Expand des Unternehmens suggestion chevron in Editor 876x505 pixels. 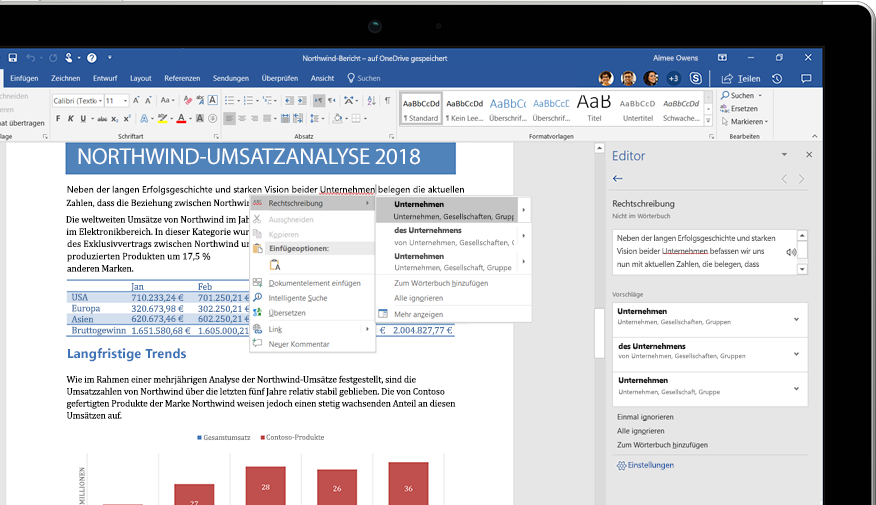tap(796, 354)
